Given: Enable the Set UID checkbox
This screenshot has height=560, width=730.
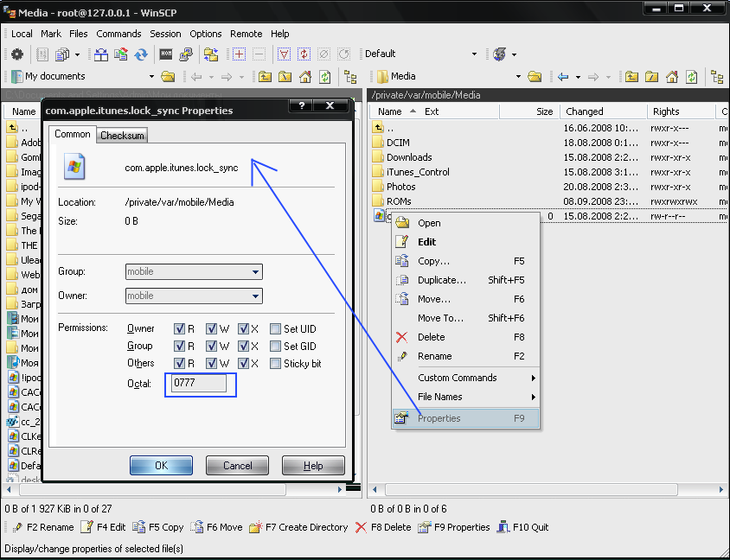Looking at the screenshot, I should [275, 328].
